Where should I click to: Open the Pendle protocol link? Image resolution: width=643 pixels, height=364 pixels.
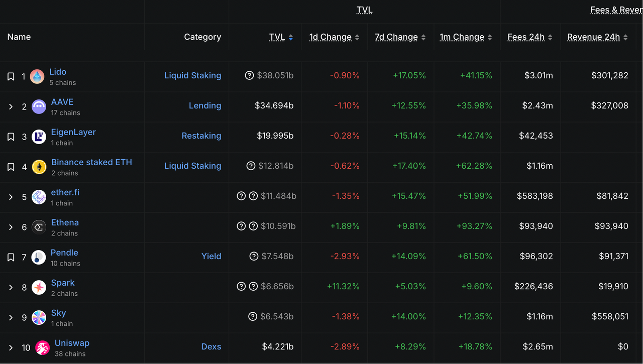click(64, 253)
